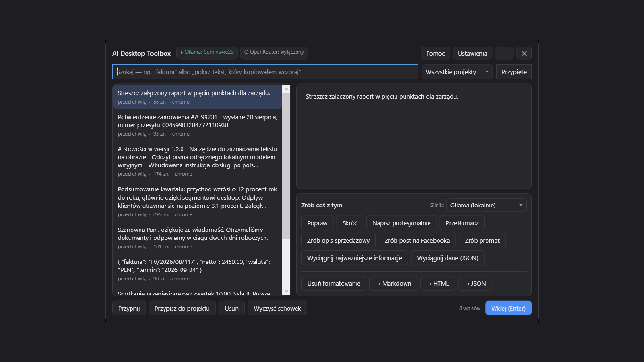The height and width of the screenshot is (362, 644).
Task: Click the '8 wpisów' counter text
Action: click(470, 308)
